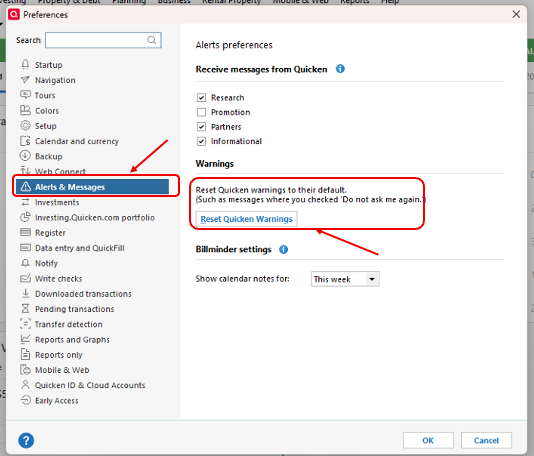Screen dimensions: 534x456
Task: Enable the Promotion checkbox
Action: click(201, 112)
